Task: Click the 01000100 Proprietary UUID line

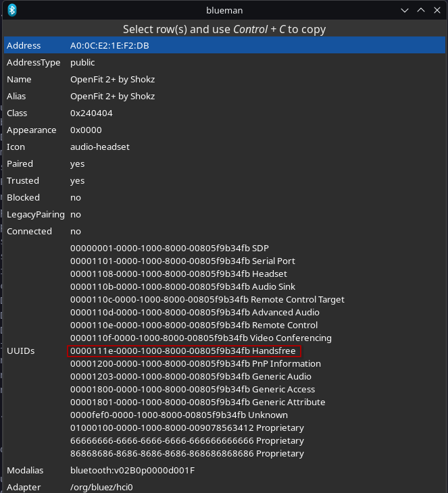Action: (x=187, y=428)
